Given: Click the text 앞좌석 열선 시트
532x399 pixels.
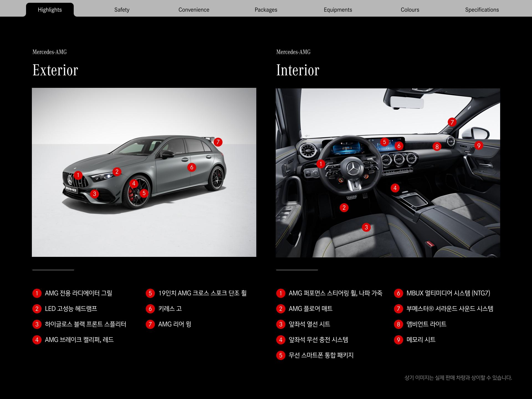Looking at the screenshot, I should pos(310,324).
